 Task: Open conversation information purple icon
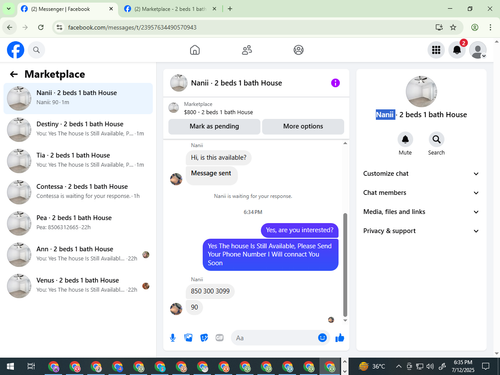pyautogui.click(x=335, y=83)
